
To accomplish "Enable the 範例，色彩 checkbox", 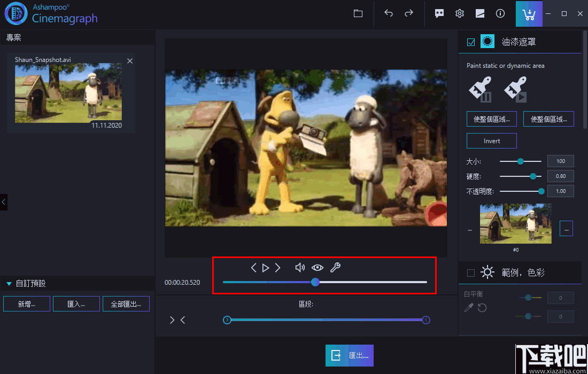I will coord(471,273).
